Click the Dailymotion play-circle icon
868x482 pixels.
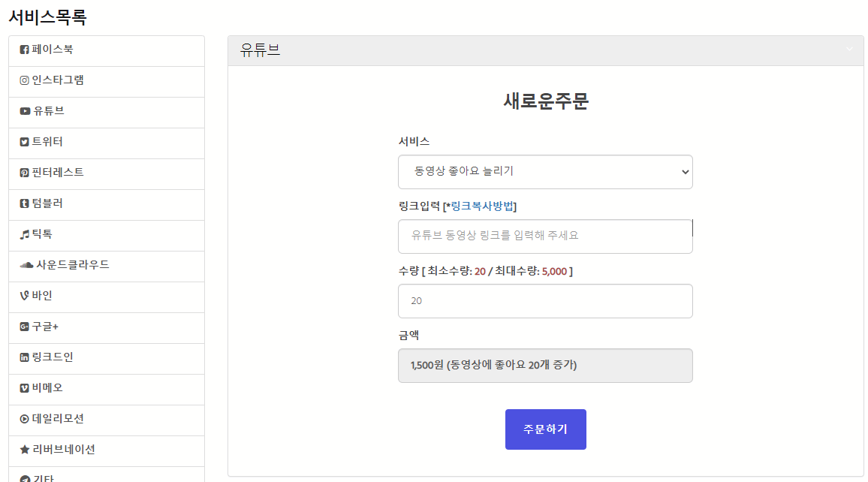[24, 419]
